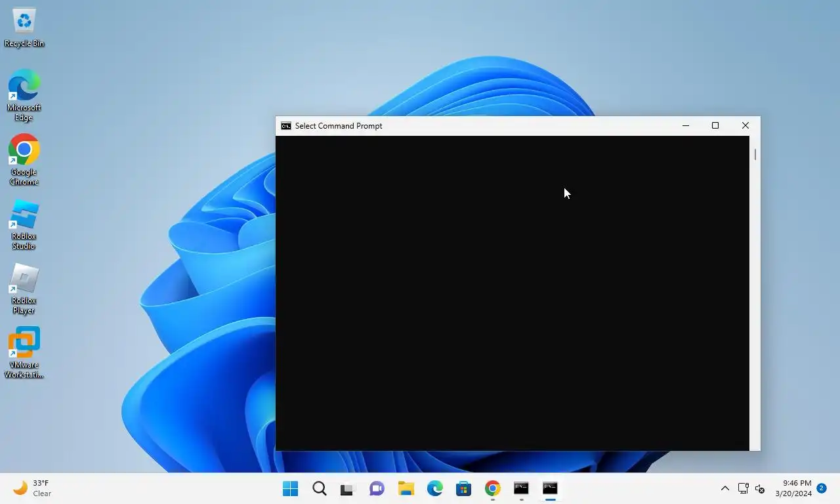The image size is (840, 504).
Task: Open Microsoft Store from the taskbar
Action: coord(463,488)
